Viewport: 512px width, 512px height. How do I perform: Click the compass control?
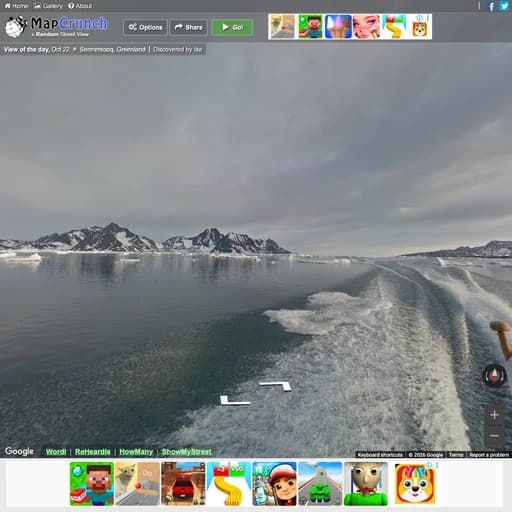tap(495, 376)
